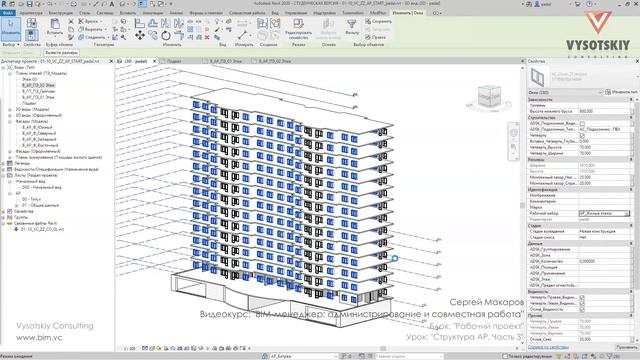Switch to the В_АР_ПЭ_01 Этаж view tab
The height and width of the screenshot is (360, 640).
click(226, 61)
